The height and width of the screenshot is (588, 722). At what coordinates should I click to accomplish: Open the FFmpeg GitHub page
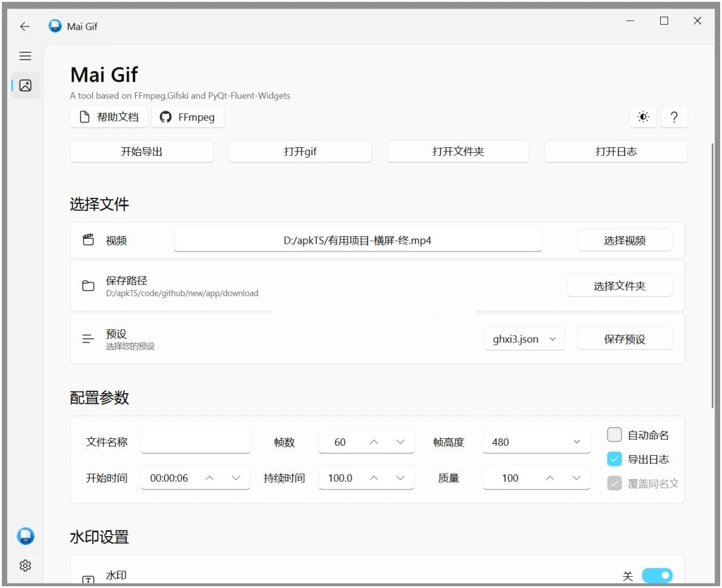(x=187, y=116)
